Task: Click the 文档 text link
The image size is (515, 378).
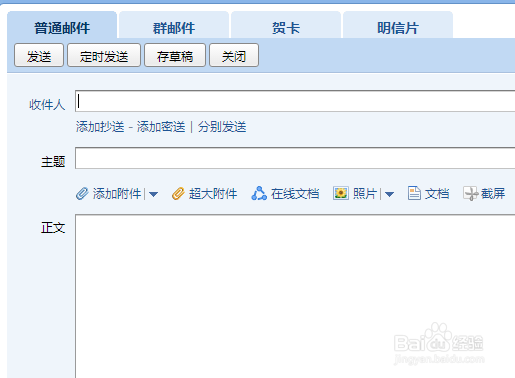Action: [x=437, y=194]
